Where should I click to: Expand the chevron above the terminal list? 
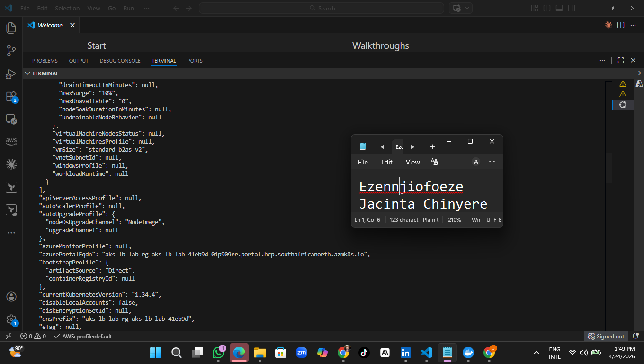[639, 73]
